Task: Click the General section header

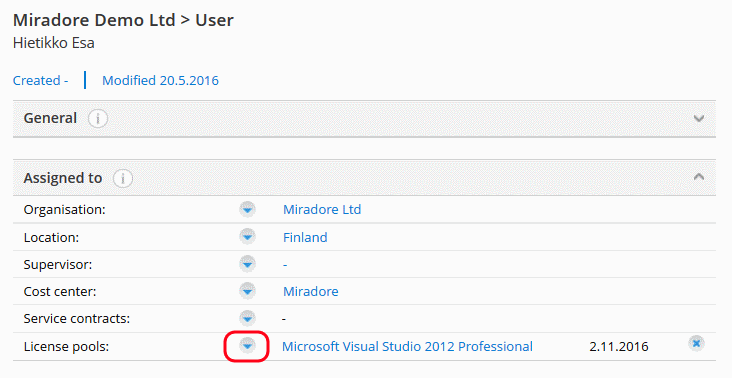Action: point(364,119)
